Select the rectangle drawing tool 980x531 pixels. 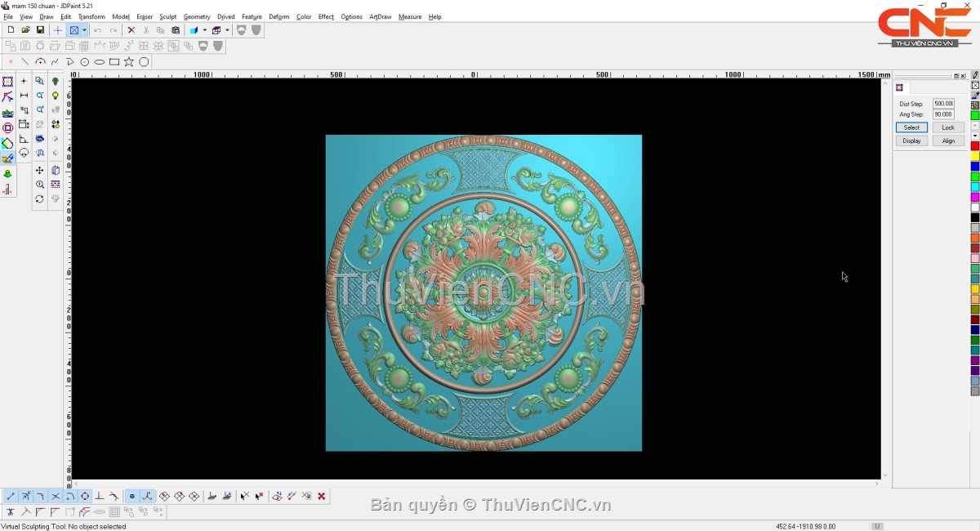(114, 62)
